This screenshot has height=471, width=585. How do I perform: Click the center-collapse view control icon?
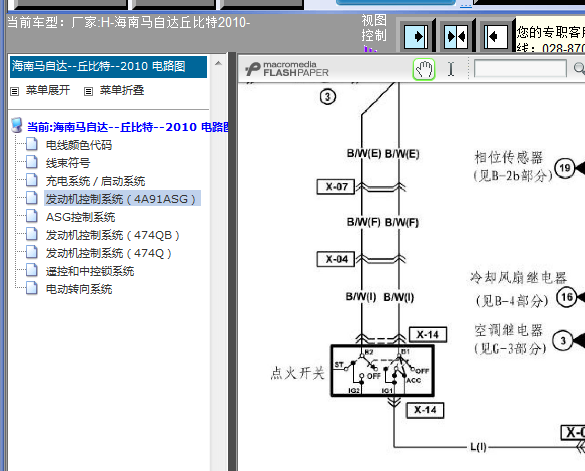tap(456, 36)
